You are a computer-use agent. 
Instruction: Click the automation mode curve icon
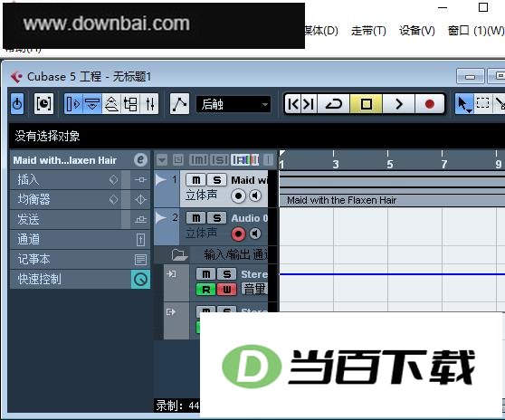pyautogui.click(x=179, y=104)
